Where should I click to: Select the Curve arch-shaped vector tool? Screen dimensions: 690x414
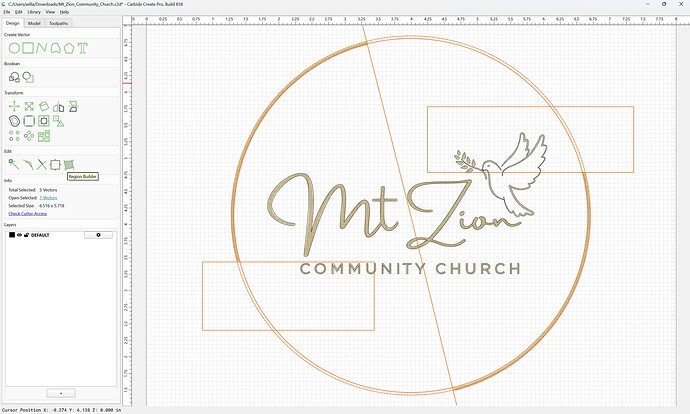(x=55, y=48)
